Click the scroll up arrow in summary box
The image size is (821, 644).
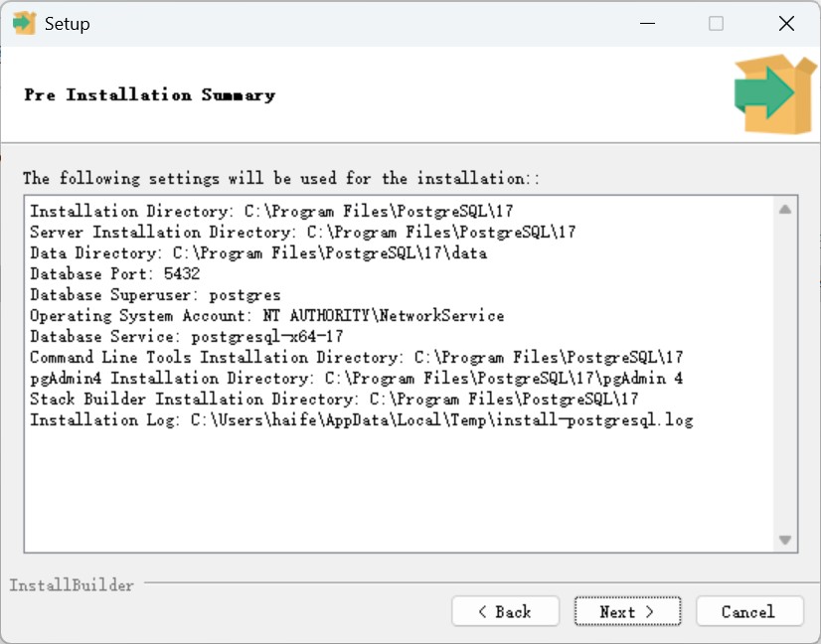(784, 210)
